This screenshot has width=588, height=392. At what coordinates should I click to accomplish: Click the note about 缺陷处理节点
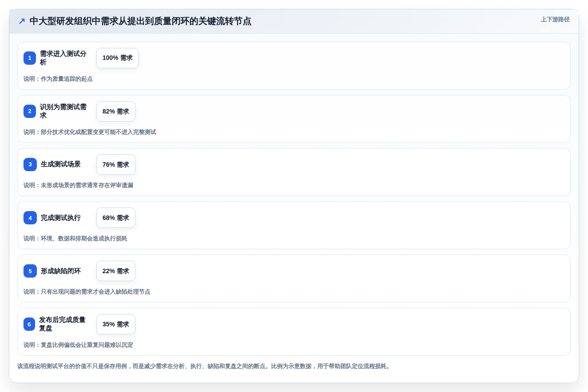tap(87, 292)
